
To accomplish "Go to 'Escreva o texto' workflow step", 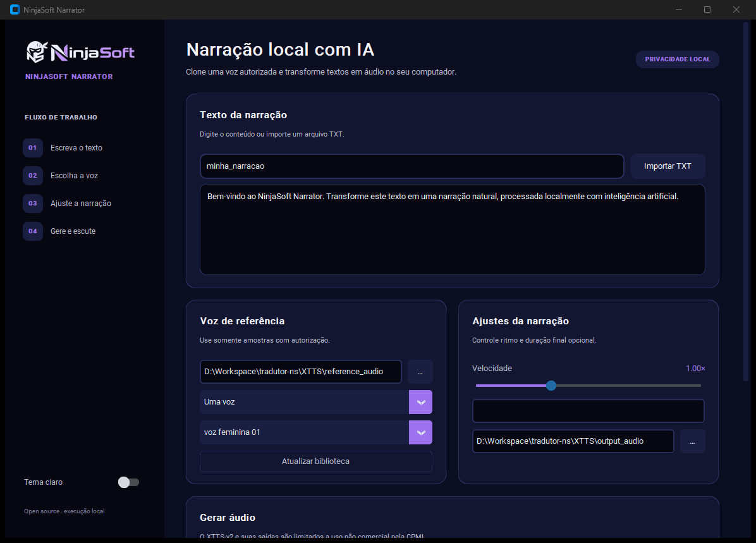I will coord(76,147).
